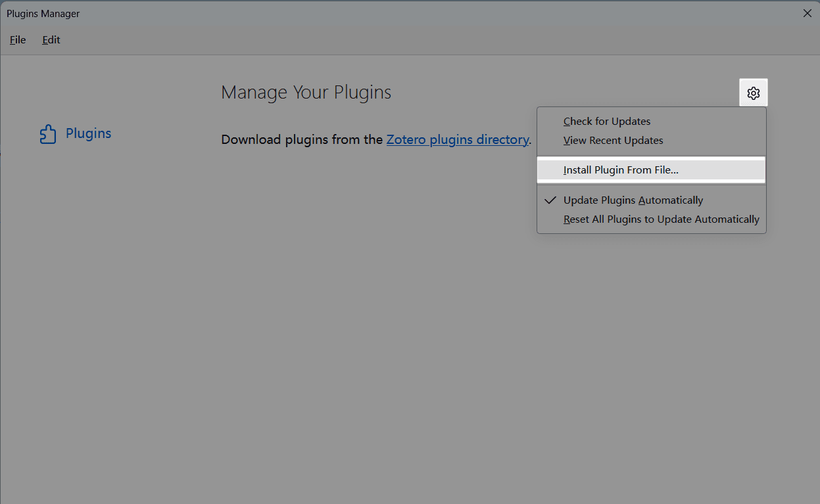Click the word "Zotero" in the link
The width and height of the screenshot is (820, 504).
(x=406, y=139)
